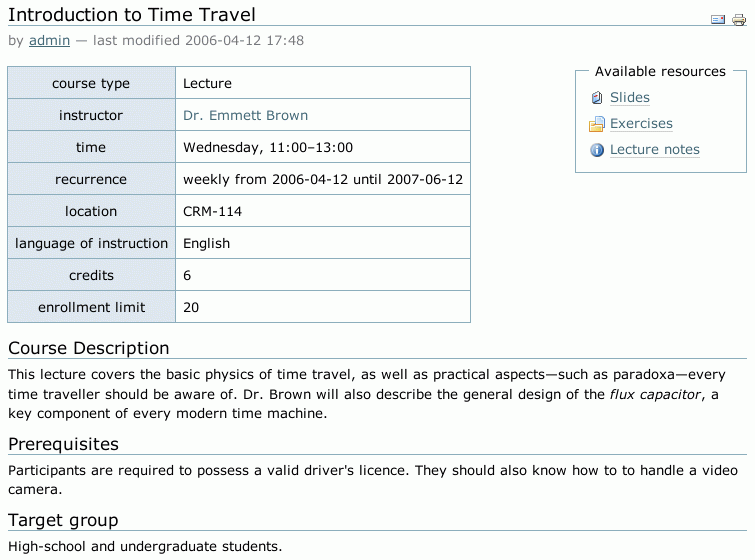Viewport: 755px width, 560px height.
Task: Open the Slides resource link
Action: tap(630, 98)
